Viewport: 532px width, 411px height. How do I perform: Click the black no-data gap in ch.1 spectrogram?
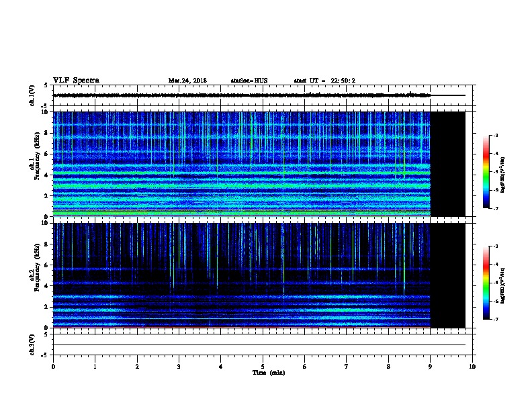(448, 164)
